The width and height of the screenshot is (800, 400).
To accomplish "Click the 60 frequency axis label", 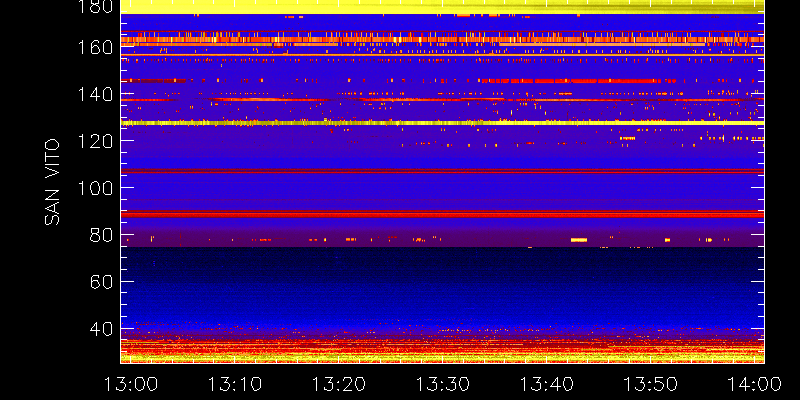I will coord(101,282).
